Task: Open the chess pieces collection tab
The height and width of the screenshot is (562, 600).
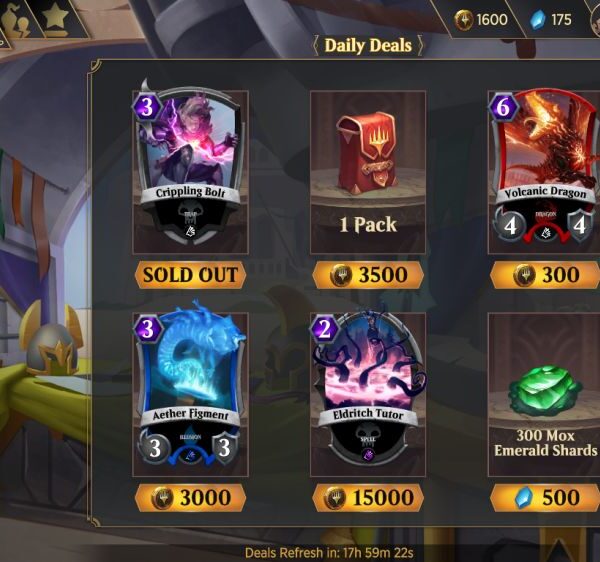Action: (x=16, y=21)
